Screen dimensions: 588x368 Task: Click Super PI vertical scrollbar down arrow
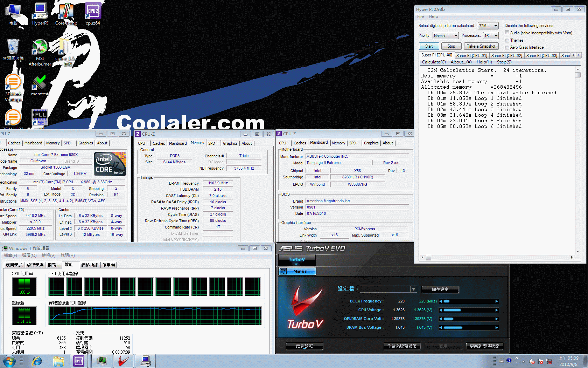click(x=577, y=251)
